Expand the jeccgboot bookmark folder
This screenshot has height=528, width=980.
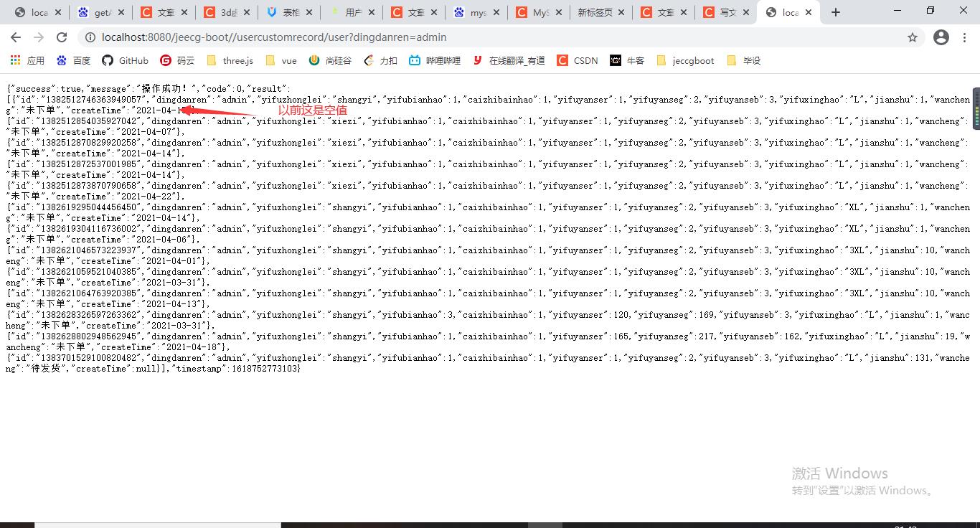[685, 60]
